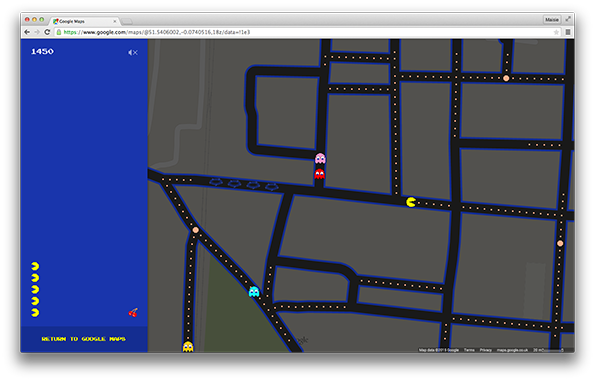The image size is (595, 381).
Task: Open a new tab with the new tab button
Action: [127, 21]
